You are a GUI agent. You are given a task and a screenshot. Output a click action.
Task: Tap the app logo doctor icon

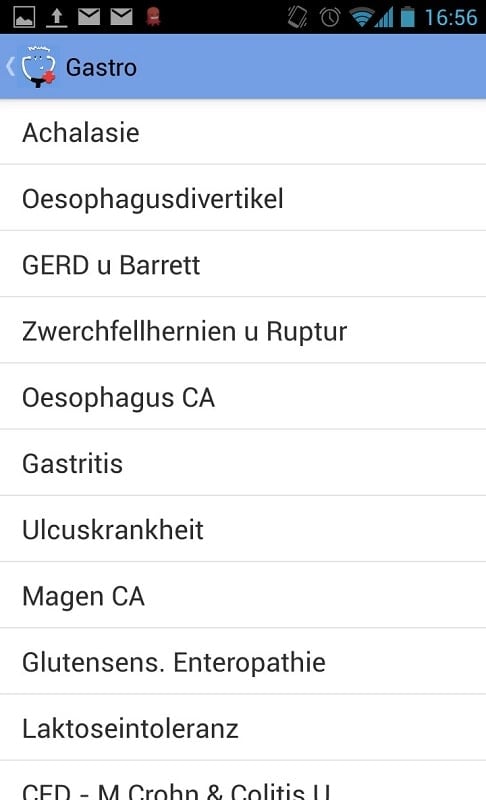tap(38, 67)
